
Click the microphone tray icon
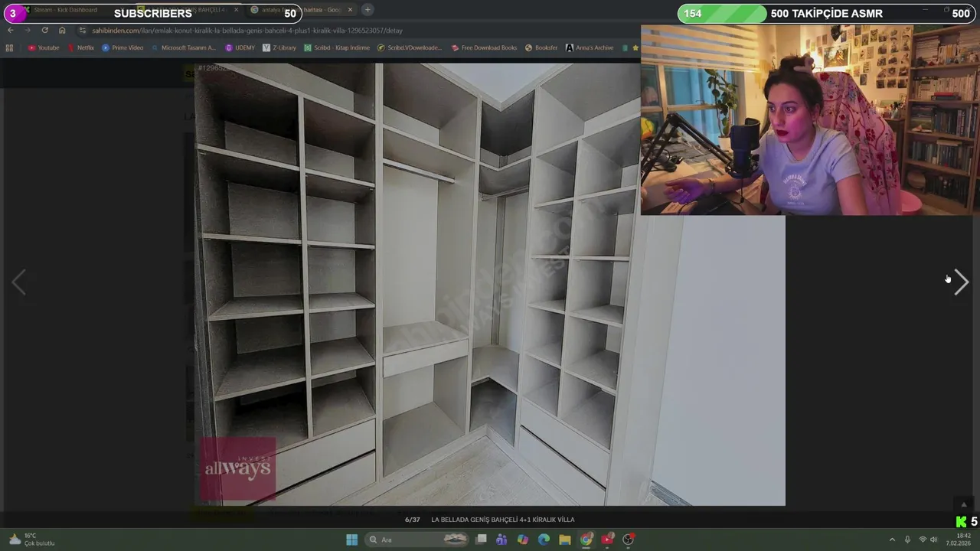coord(907,540)
